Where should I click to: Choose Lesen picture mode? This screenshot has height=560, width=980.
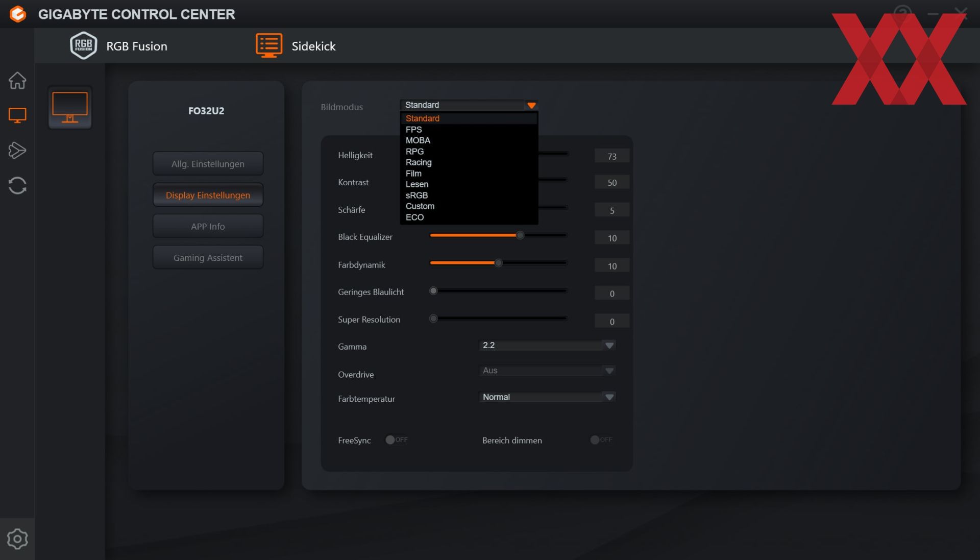click(x=469, y=184)
